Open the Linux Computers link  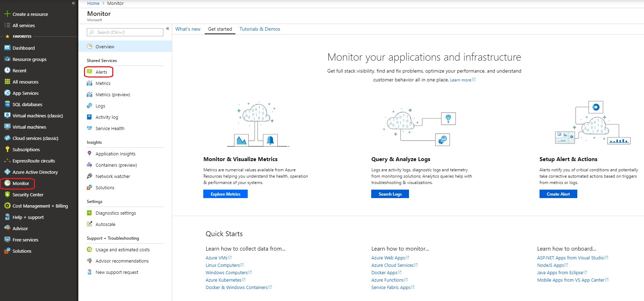coord(224,265)
